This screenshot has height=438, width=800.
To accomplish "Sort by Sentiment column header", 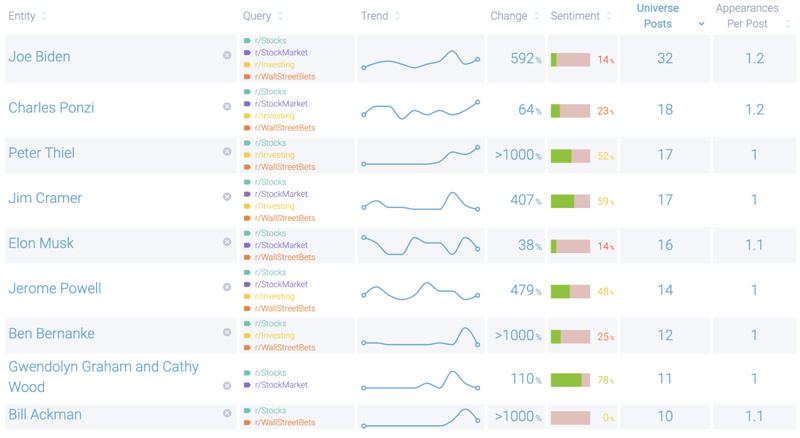I will (x=575, y=16).
